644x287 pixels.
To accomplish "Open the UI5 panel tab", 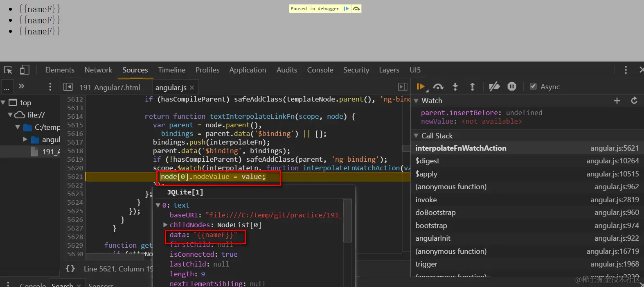I will [x=415, y=70].
